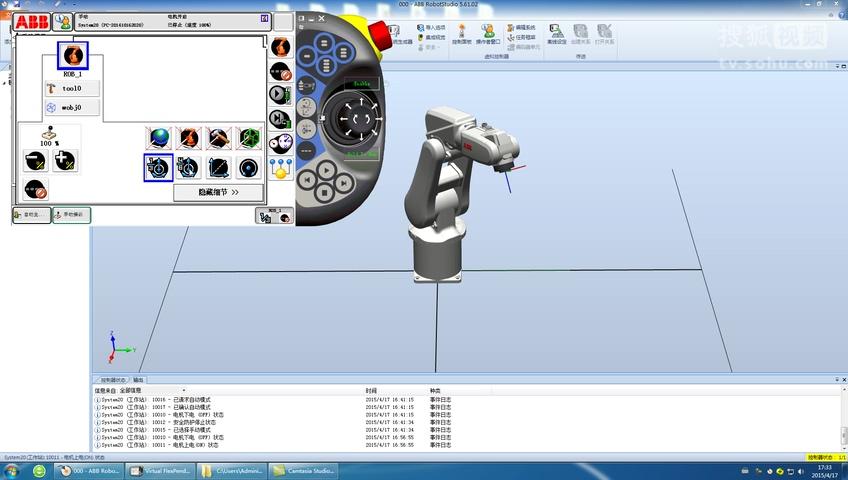
Task: Open the control panel ribbon button
Action: [x=461, y=34]
